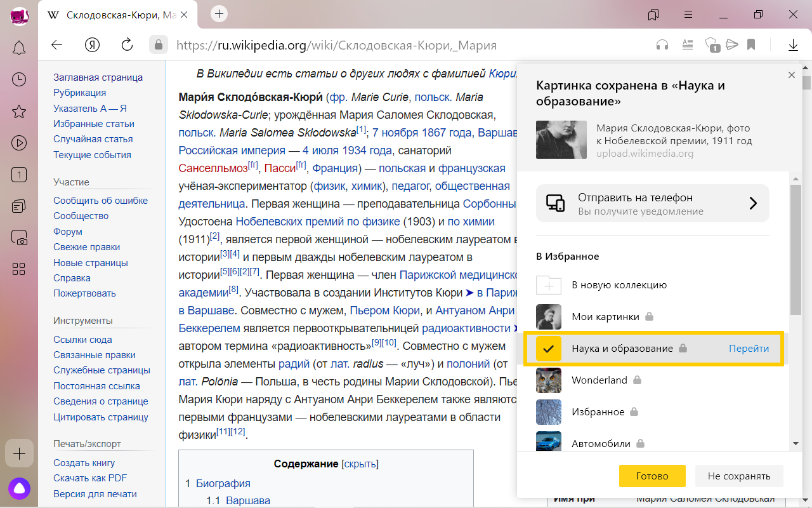Open browsing history clock icon
This screenshot has width=812, height=508.
click(x=19, y=79)
